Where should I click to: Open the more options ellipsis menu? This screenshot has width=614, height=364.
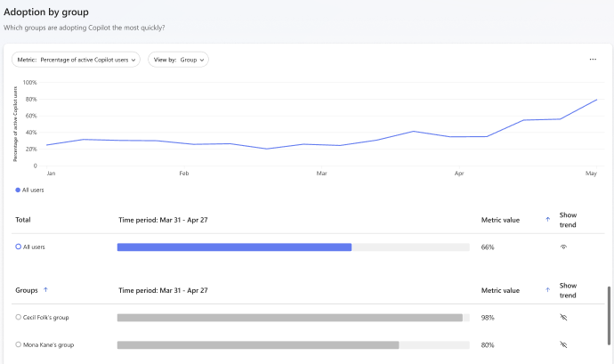pos(593,60)
